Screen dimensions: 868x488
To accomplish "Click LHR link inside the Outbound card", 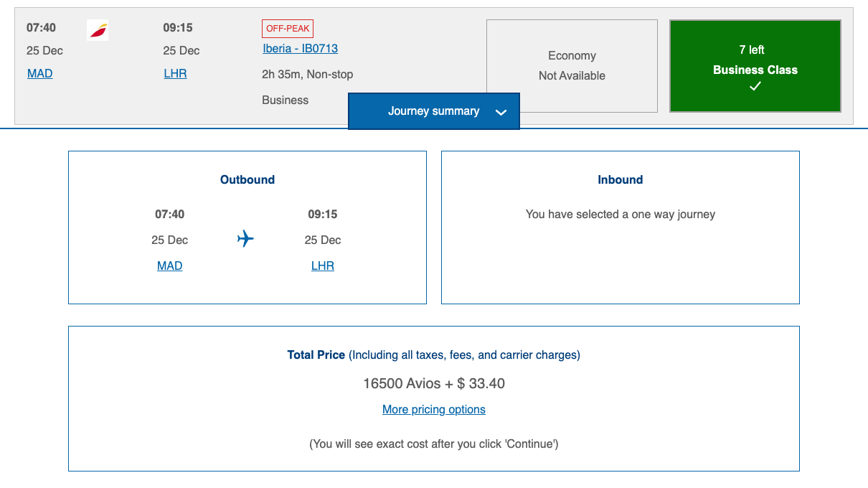I will 322,266.
